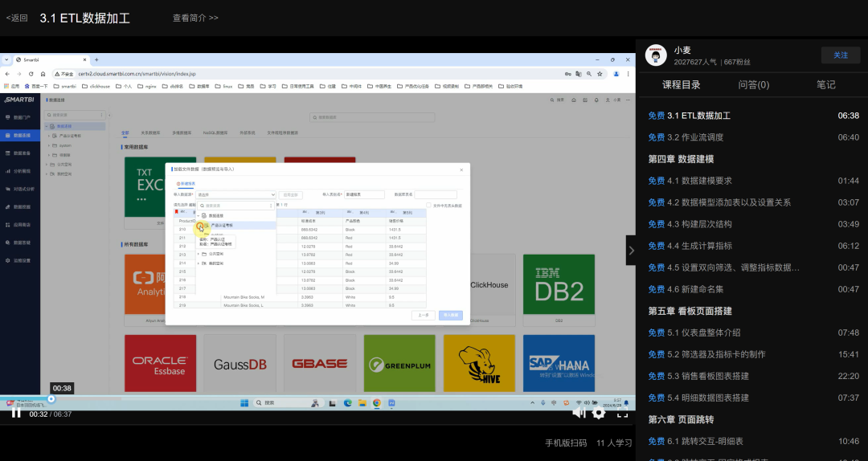Open video player settings gear
The height and width of the screenshot is (461, 868).
pyautogui.click(x=599, y=412)
